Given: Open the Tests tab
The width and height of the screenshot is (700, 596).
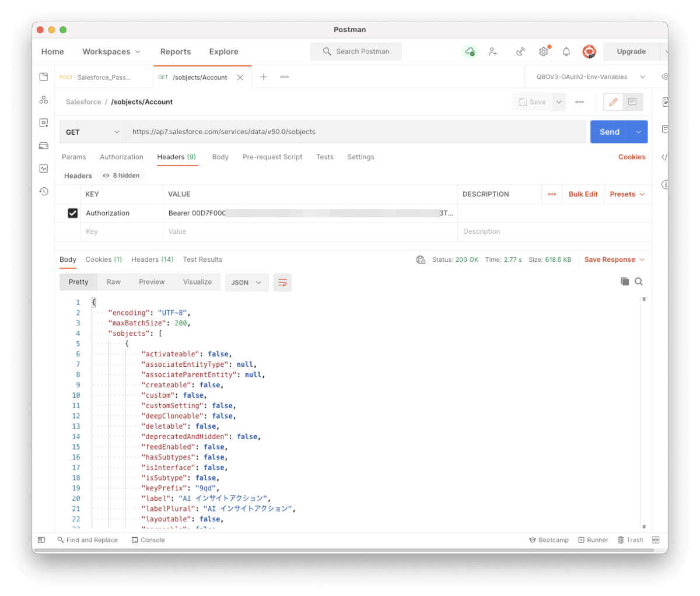Looking at the screenshot, I should [x=325, y=157].
